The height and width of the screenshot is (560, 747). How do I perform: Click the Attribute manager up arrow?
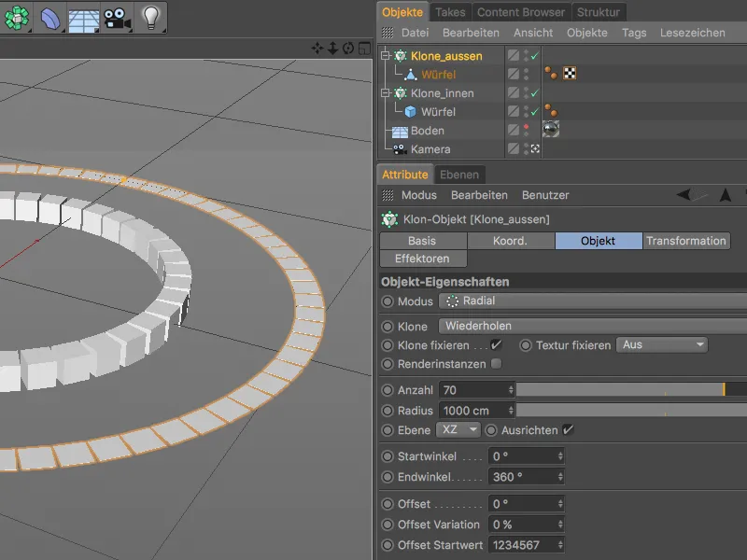(726, 195)
